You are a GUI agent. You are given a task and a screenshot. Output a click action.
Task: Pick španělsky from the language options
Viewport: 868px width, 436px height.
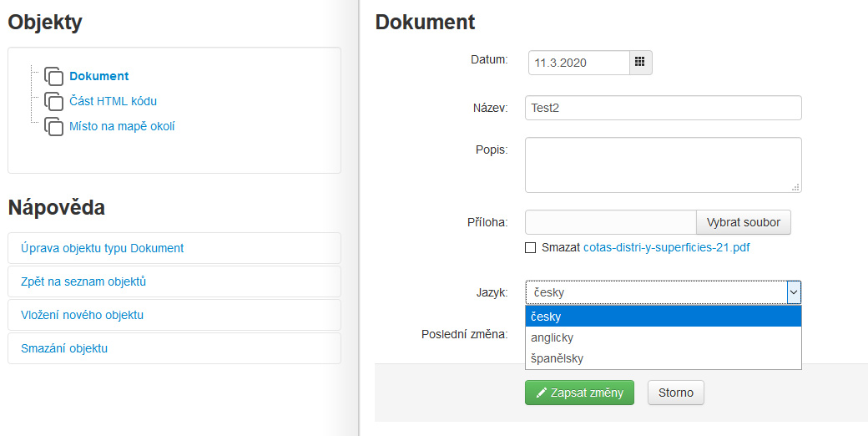tap(663, 358)
